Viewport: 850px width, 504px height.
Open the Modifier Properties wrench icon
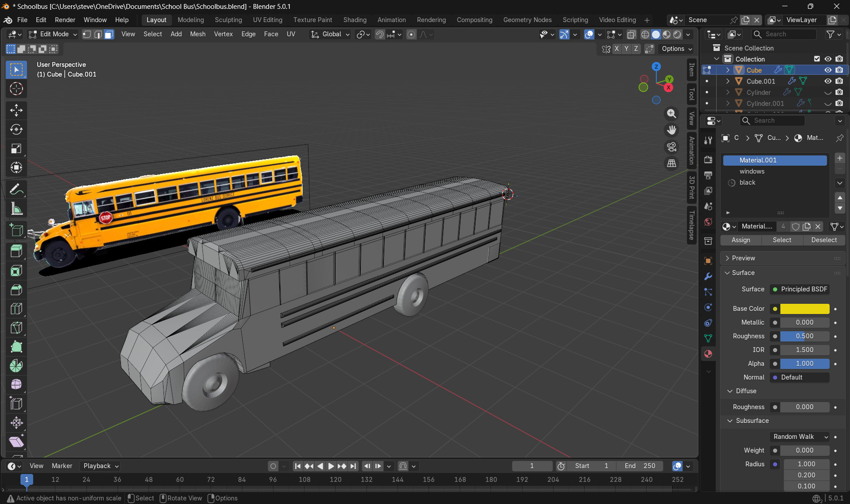click(x=708, y=276)
